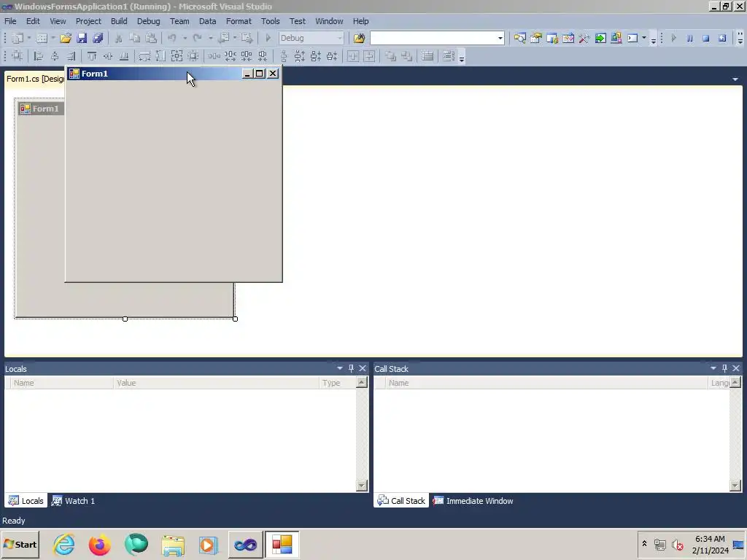Open the Tools menu
This screenshot has width=747, height=560.
click(270, 21)
